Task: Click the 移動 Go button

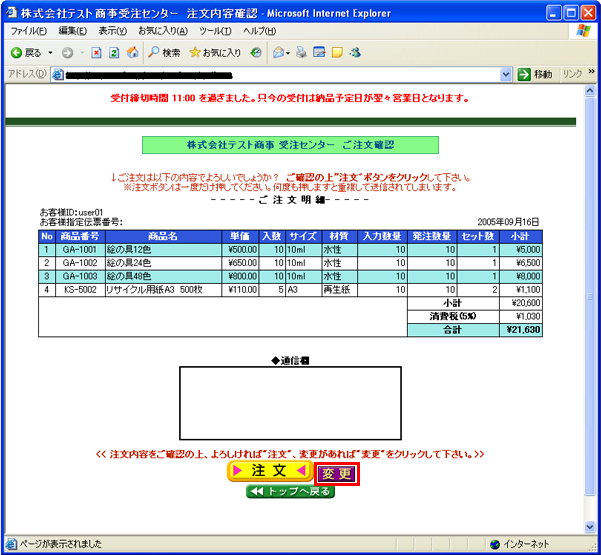Action: point(535,74)
